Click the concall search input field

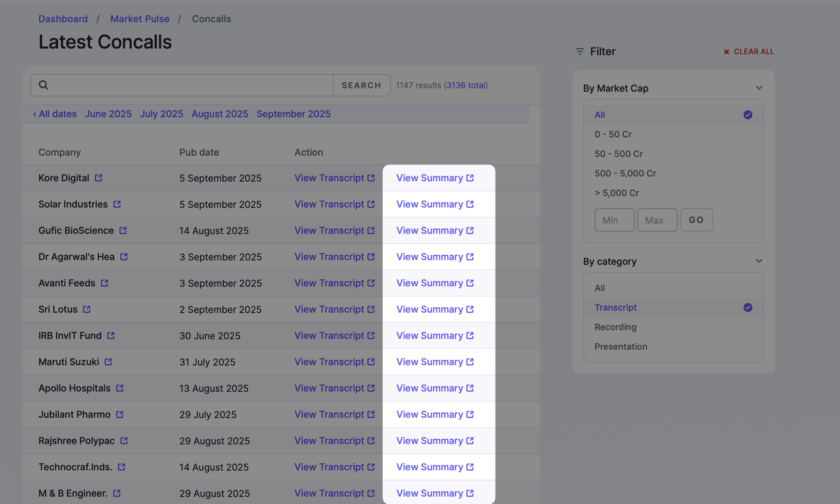(182, 85)
